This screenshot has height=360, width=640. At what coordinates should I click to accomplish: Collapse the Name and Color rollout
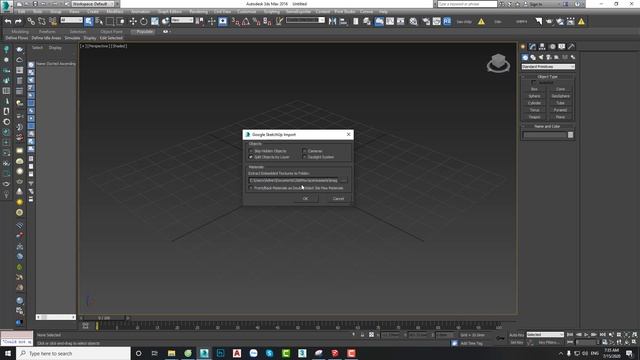point(548,127)
